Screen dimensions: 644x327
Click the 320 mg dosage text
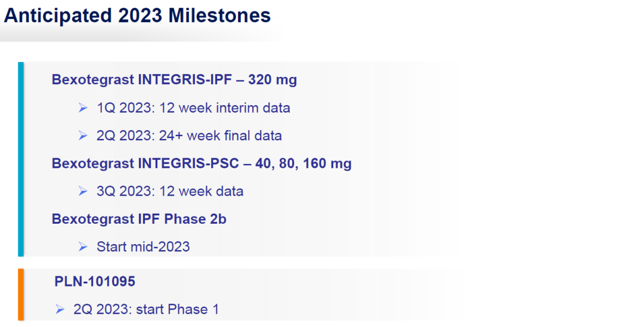pyautogui.click(x=273, y=80)
